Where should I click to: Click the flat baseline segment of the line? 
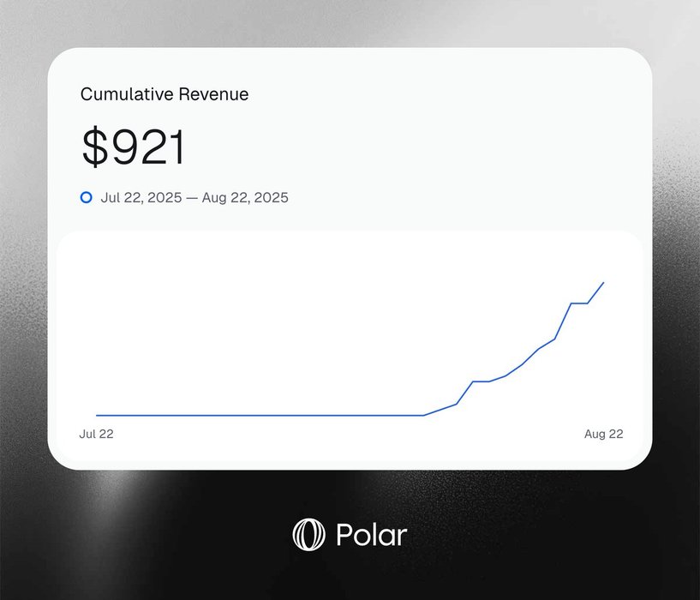click(257, 416)
